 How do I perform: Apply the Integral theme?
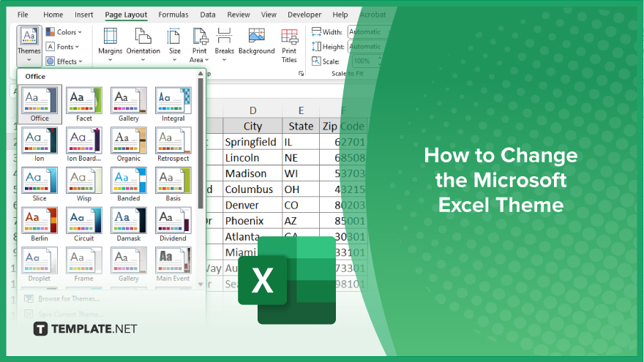click(173, 105)
